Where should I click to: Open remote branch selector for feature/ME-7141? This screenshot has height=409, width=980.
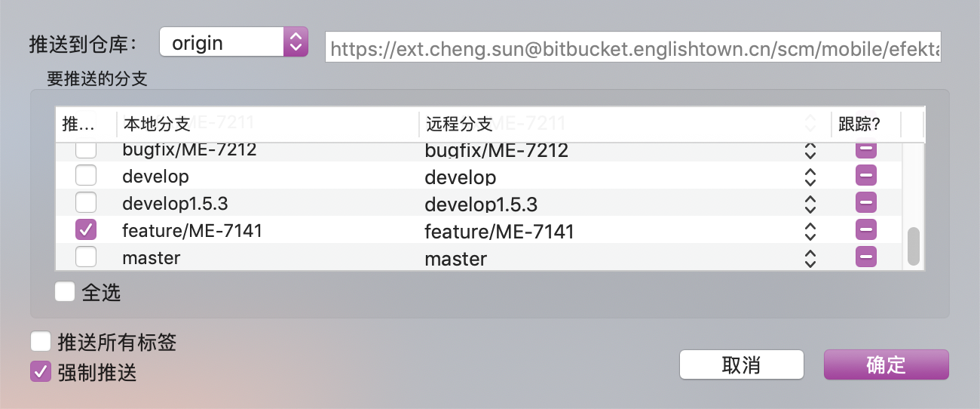point(810,231)
